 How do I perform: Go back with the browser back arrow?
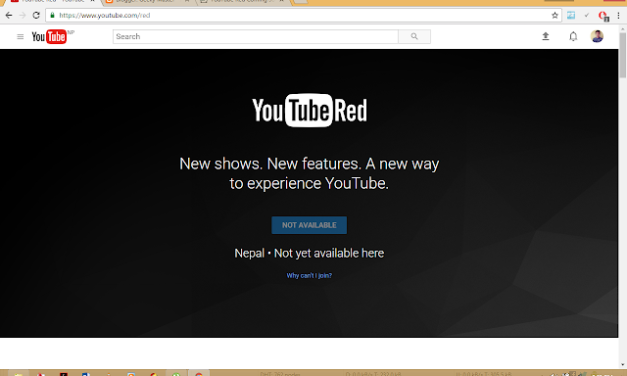click(x=9, y=15)
